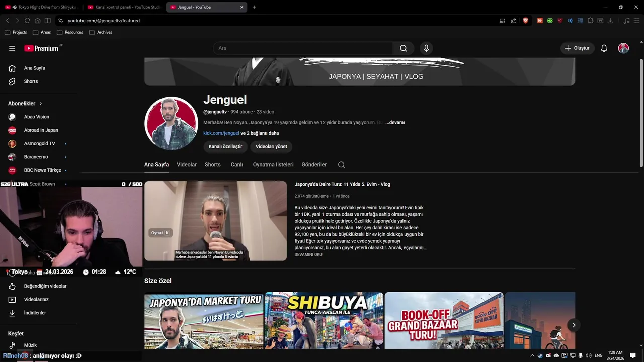Reload the page in browser toolbar
The width and height of the screenshot is (644, 362).
click(x=27, y=21)
